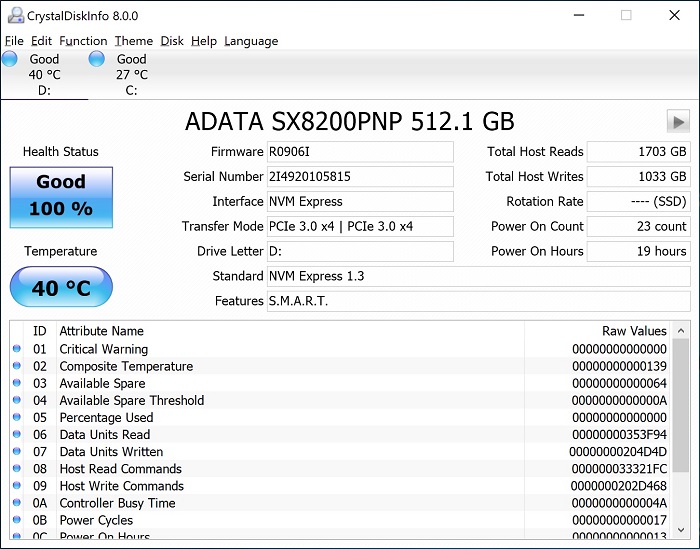Screen dimensions: 700x549
Task: Click status dot for Host Write Commands row
Action: tap(17, 485)
